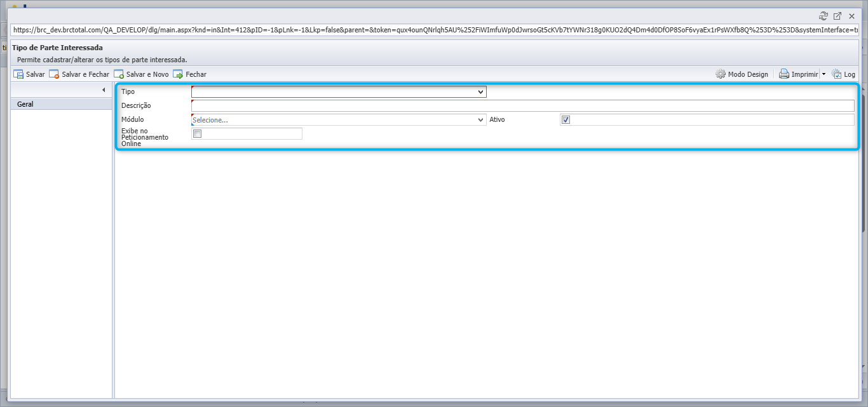
Task: Open Modo Design with the gear icon
Action: [x=742, y=74]
